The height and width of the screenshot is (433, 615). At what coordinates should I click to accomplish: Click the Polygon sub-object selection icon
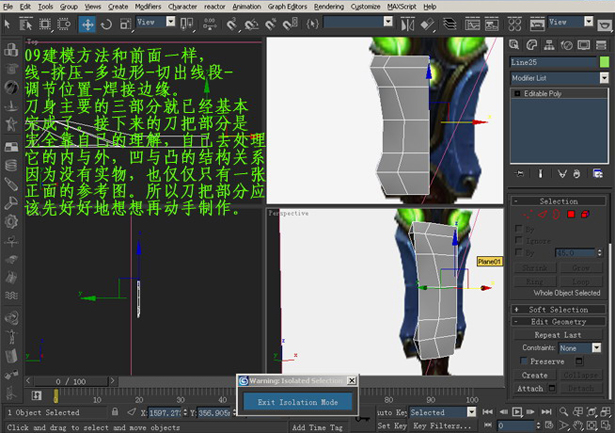coord(571,214)
